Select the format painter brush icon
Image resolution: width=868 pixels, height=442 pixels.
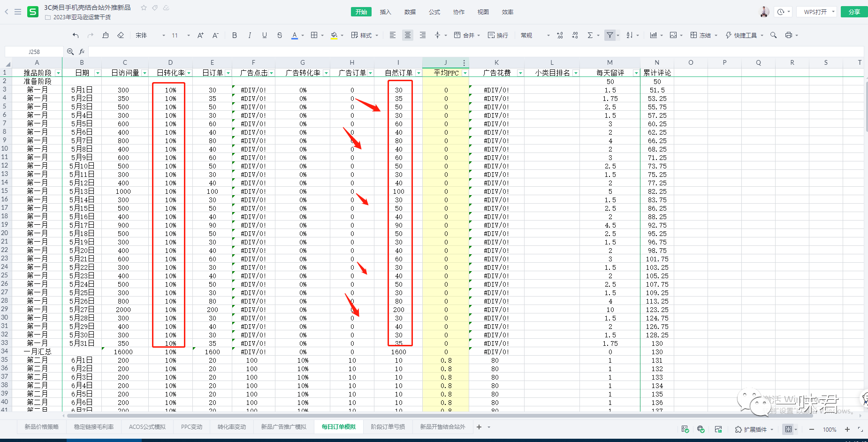(x=106, y=35)
